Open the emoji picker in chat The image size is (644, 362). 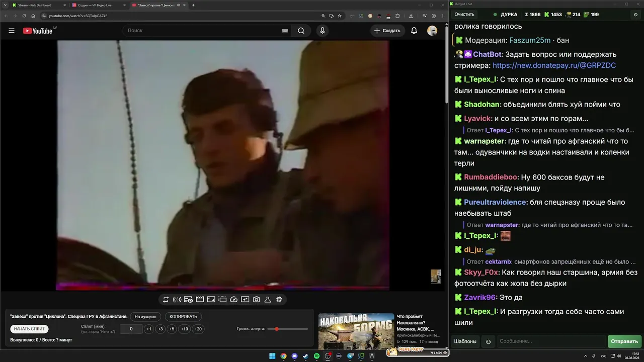click(x=488, y=341)
